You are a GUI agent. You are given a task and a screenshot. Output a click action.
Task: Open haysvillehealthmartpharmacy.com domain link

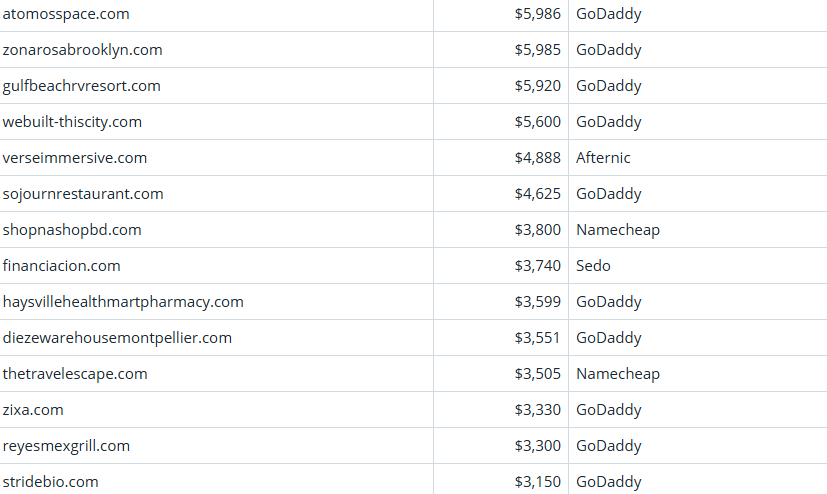click(x=123, y=302)
